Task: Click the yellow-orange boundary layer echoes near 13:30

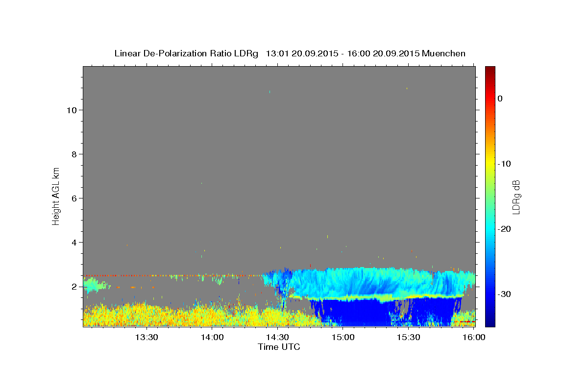Action: (147, 315)
